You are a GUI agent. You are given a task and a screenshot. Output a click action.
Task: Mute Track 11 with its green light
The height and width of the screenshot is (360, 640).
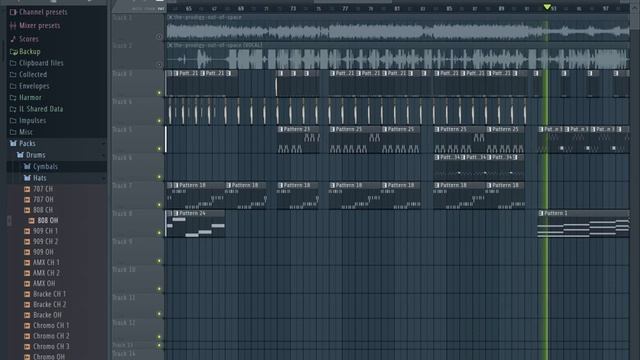click(x=159, y=314)
